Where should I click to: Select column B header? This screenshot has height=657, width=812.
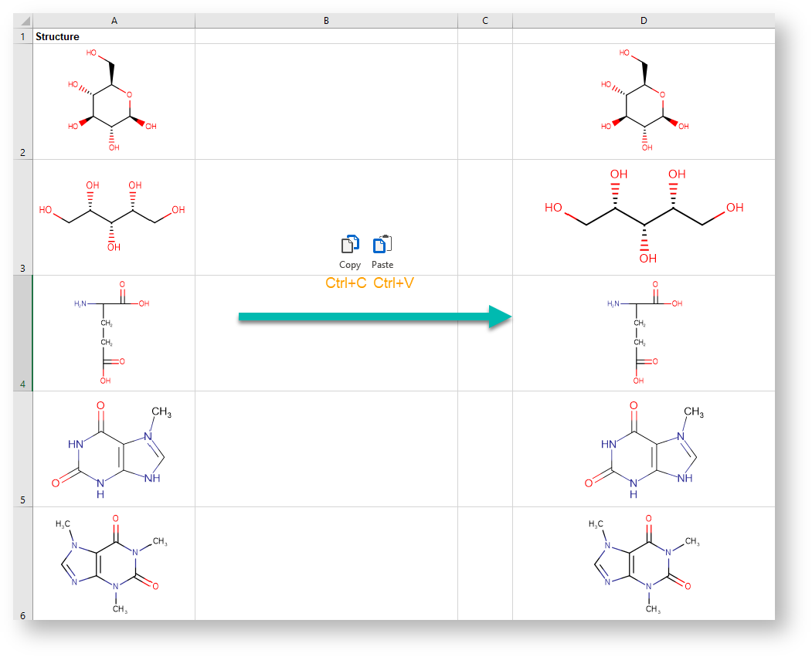[x=326, y=21]
